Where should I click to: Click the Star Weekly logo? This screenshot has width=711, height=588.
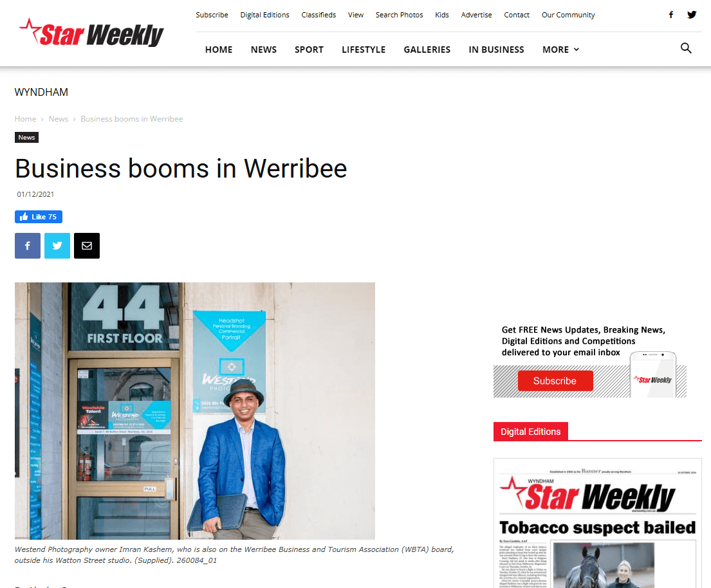pyautogui.click(x=91, y=33)
